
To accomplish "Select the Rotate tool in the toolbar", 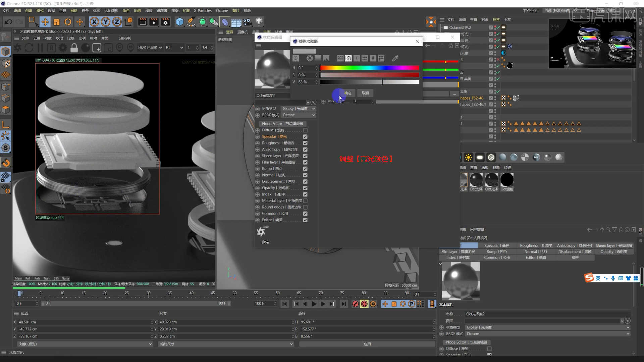I will click(68, 22).
